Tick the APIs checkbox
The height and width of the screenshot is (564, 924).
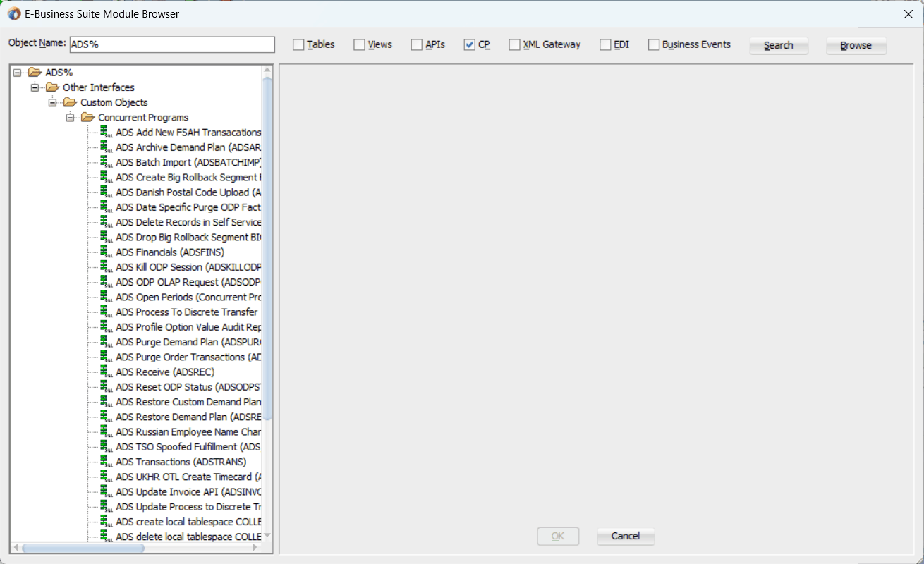(416, 45)
